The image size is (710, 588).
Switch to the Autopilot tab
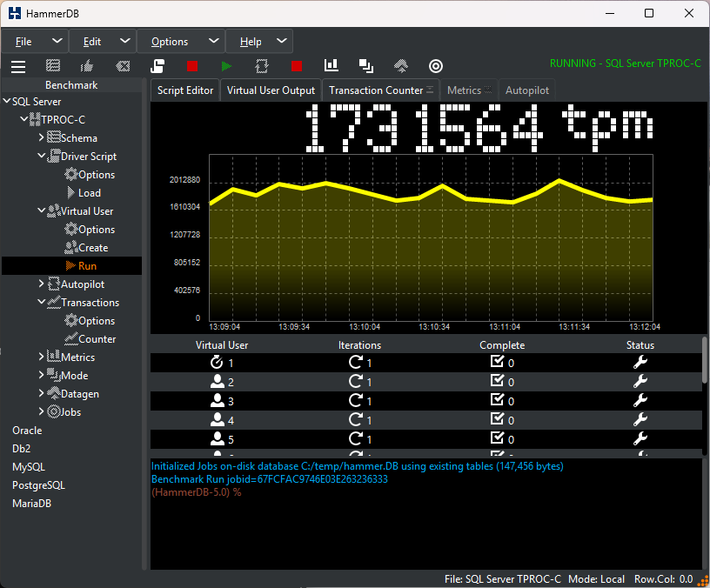point(527,90)
